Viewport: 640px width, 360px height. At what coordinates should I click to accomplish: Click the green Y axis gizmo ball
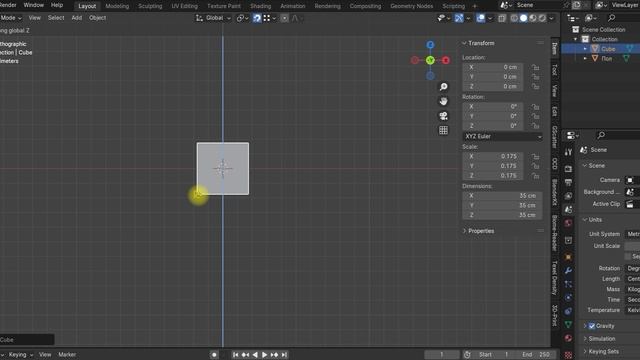pyautogui.click(x=430, y=60)
